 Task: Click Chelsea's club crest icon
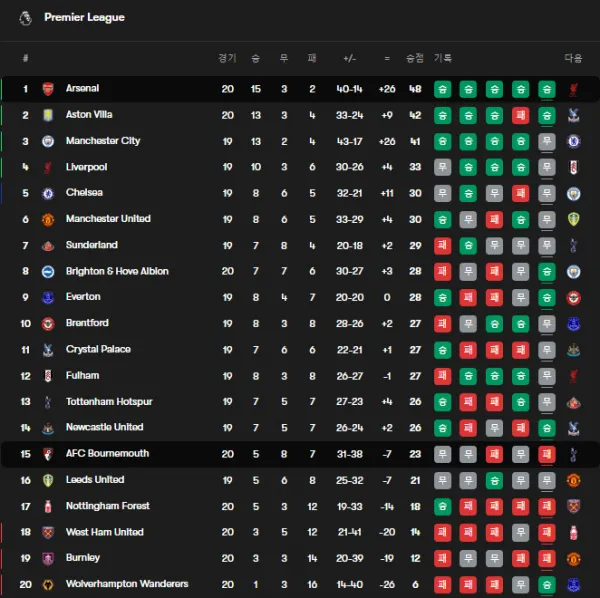(x=47, y=193)
